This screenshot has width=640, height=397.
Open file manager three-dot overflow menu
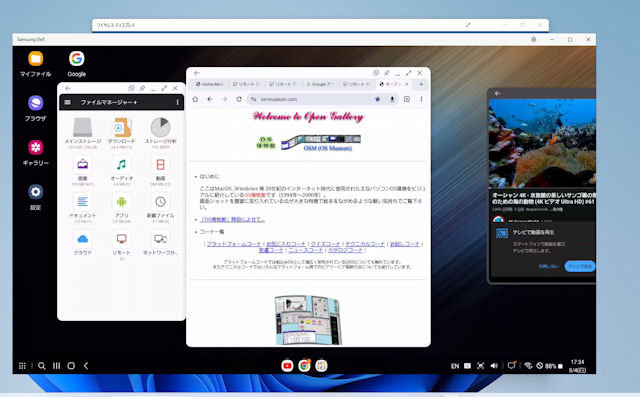(178, 102)
